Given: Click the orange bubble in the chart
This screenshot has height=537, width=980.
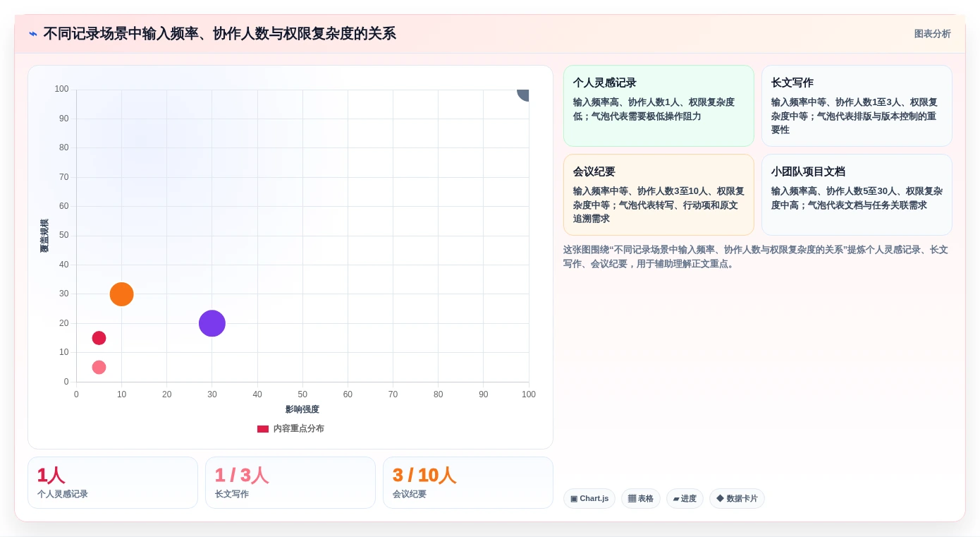Looking at the screenshot, I should point(121,294).
